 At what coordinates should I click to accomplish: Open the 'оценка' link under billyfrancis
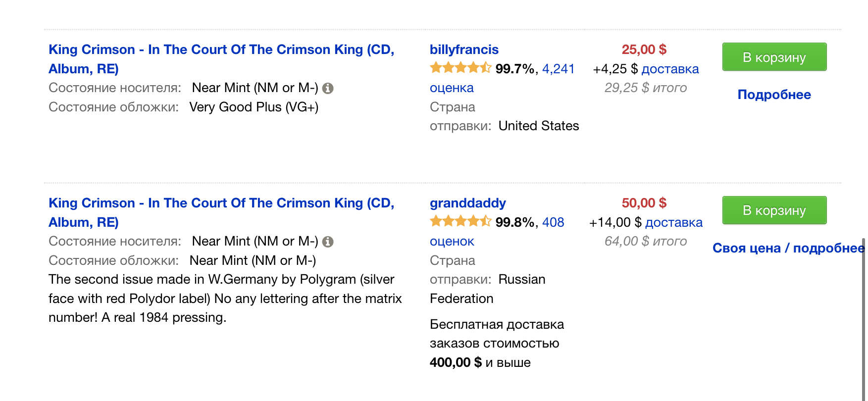[x=452, y=88]
